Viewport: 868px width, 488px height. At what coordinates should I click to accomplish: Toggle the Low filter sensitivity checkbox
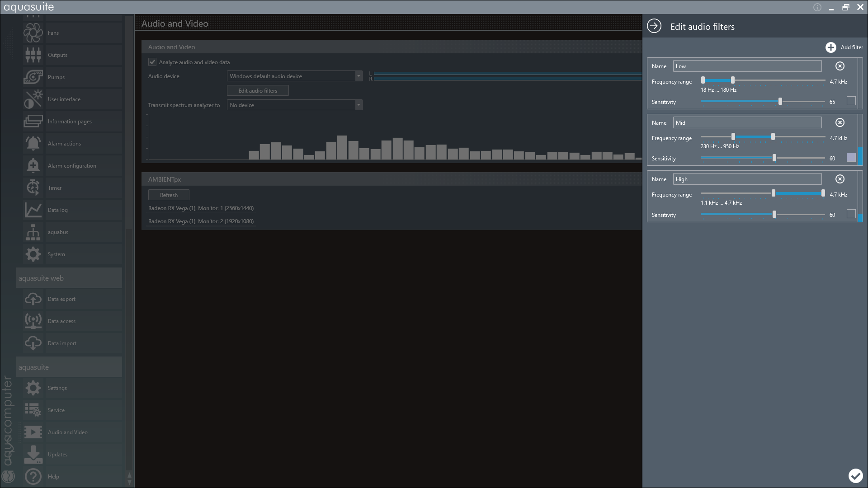click(851, 101)
